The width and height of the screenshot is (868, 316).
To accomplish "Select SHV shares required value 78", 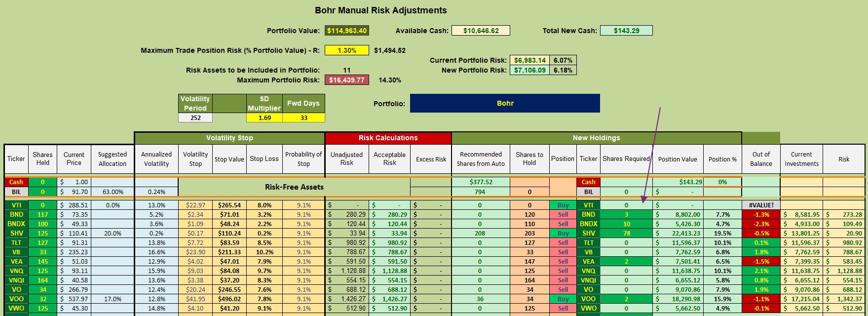I will [626, 234].
